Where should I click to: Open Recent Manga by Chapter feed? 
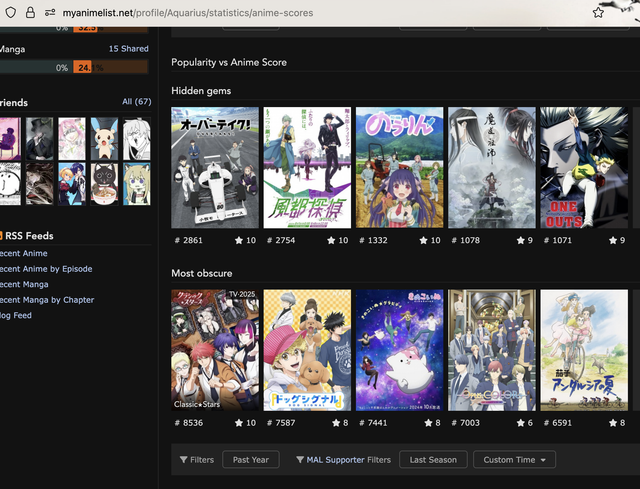(x=47, y=300)
